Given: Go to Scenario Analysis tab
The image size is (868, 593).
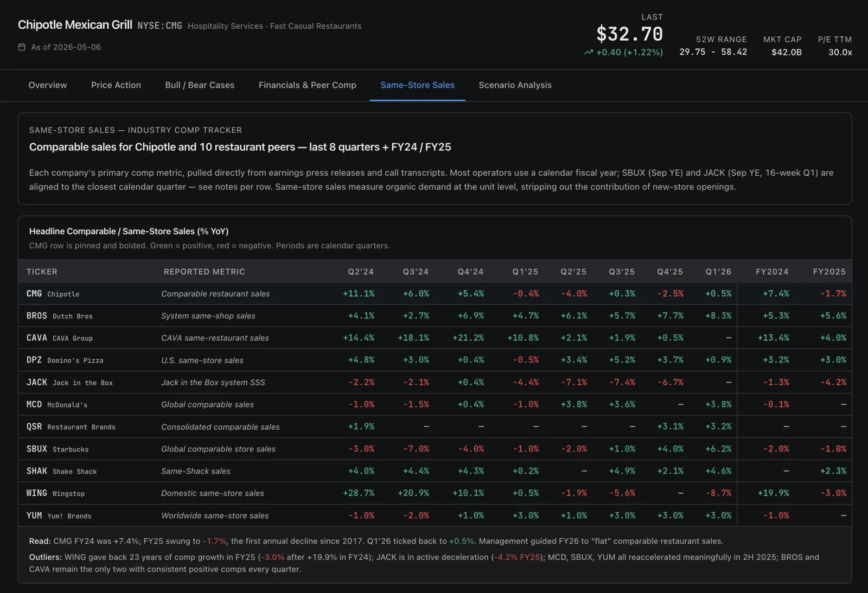Looking at the screenshot, I should pyautogui.click(x=515, y=85).
